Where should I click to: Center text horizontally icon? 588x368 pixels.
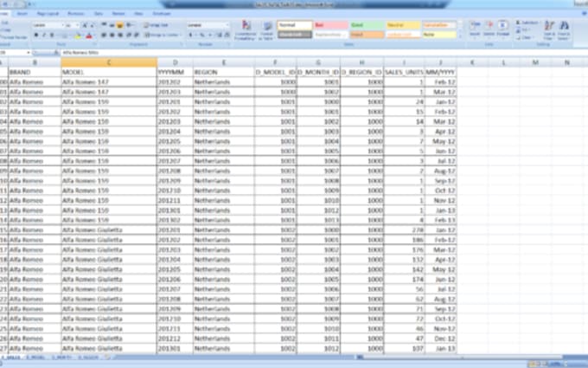[x=112, y=36]
